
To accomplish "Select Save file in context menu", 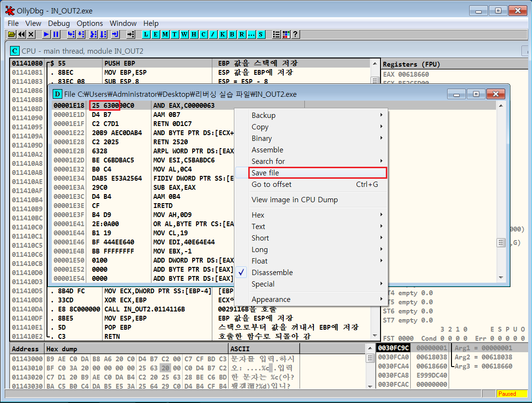I will 311,173.
